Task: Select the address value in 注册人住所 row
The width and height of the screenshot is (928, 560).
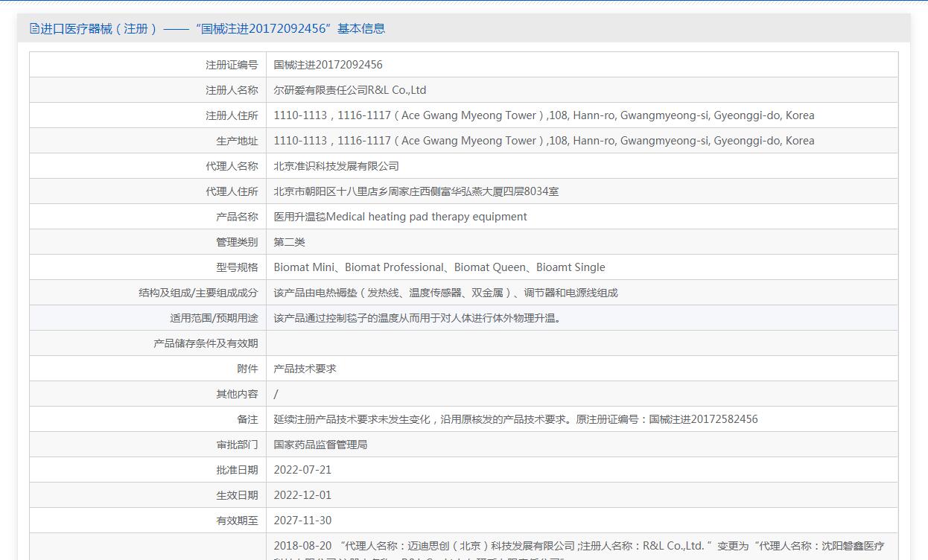Action: [x=544, y=115]
